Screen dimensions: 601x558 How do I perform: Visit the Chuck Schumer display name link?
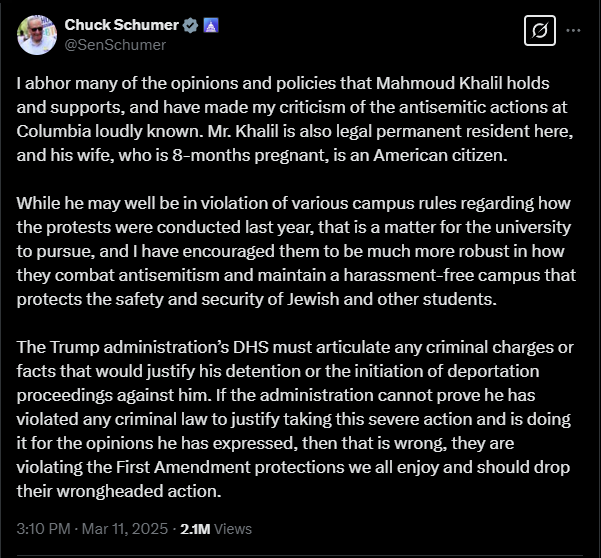[x=122, y=25]
